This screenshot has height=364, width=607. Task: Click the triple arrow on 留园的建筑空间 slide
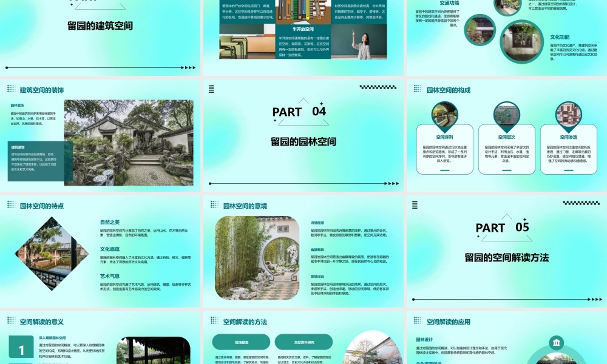[x=190, y=68]
